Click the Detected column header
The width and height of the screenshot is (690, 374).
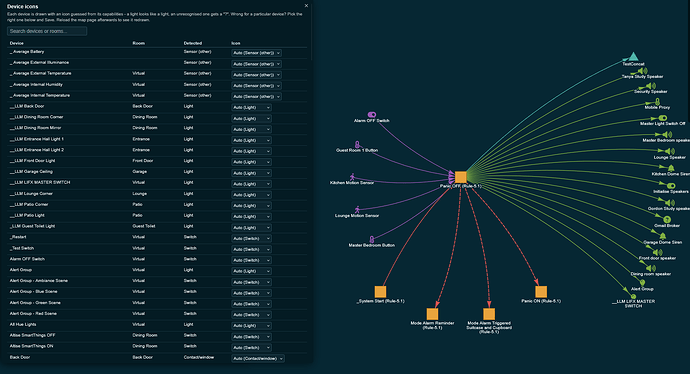pyautogui.click(x=193, y=43)
